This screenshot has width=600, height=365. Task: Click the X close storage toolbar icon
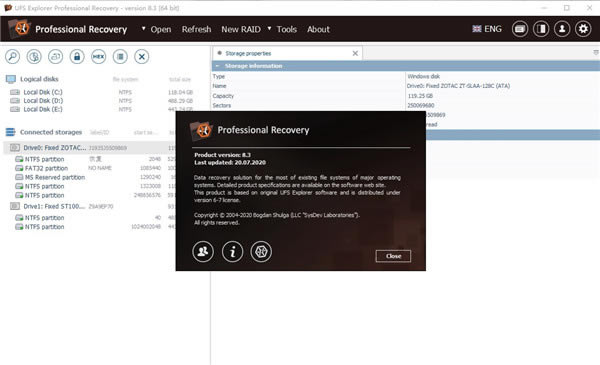coord(142,57)
